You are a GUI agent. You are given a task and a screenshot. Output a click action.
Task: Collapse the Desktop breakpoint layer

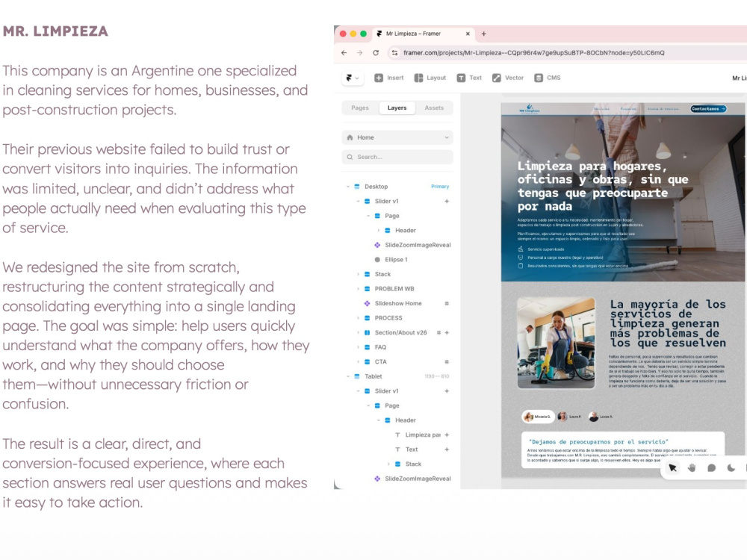348,187
